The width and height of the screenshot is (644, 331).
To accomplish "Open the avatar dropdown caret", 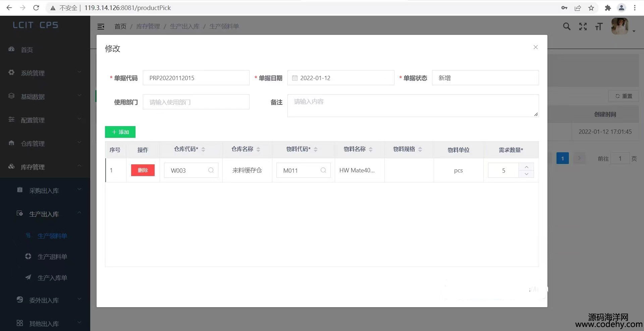I will [x=634, y=31].
